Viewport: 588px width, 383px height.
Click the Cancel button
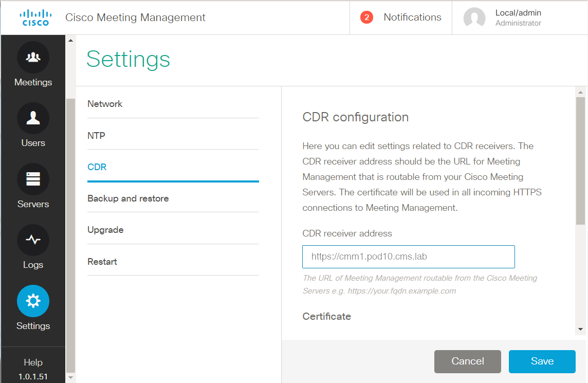[467, 361]
